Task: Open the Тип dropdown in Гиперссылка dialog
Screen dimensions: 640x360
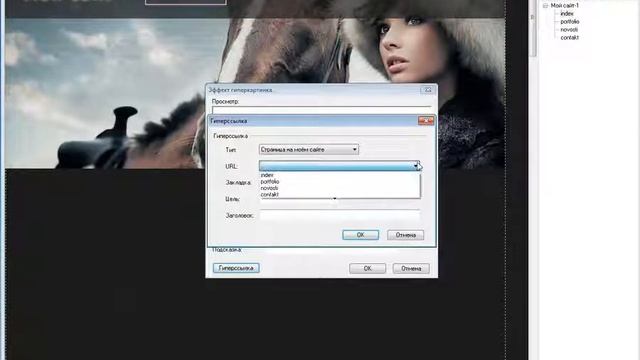Action: coord(309,150)
